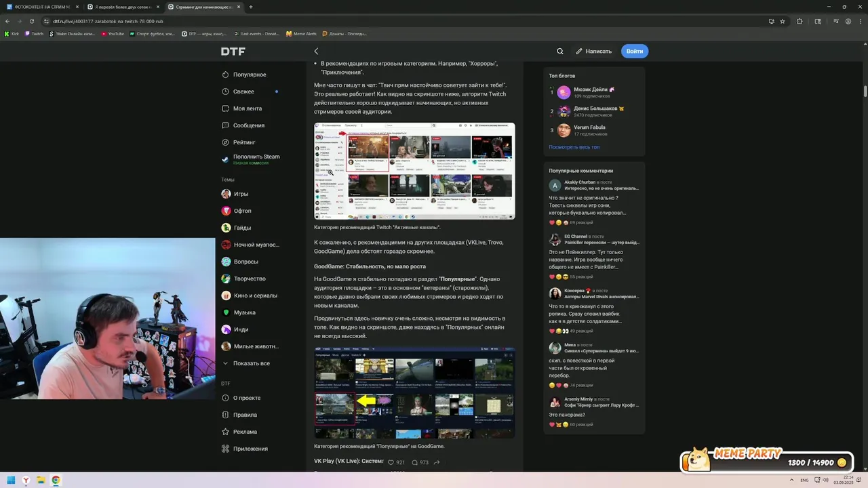
Task: Select the Гайды topic icon
Action: 226,228
